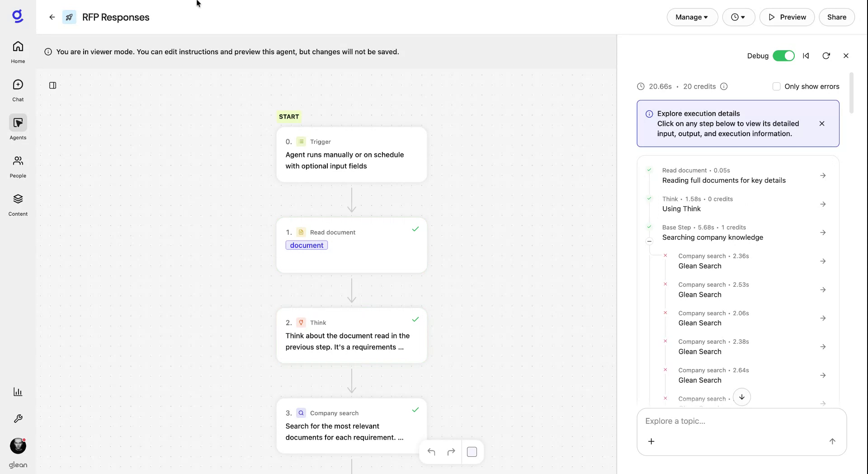Open the Manage dropdown
The width and height of the screenshot is (868, 474).
692,17
